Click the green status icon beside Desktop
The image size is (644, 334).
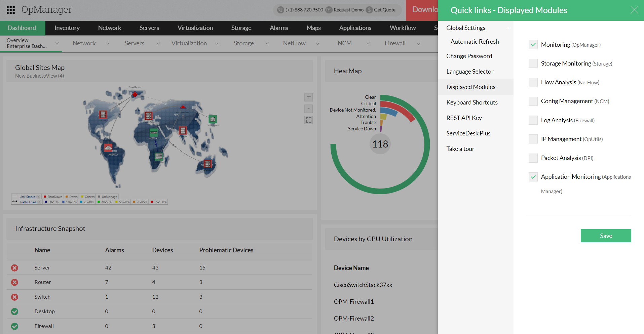point(14,311)
